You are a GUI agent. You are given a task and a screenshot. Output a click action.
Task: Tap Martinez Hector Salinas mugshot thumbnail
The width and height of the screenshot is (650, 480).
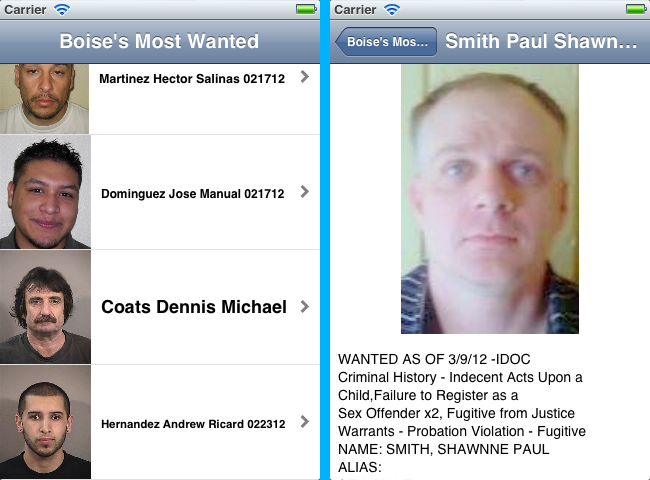[x=44, y=99]
